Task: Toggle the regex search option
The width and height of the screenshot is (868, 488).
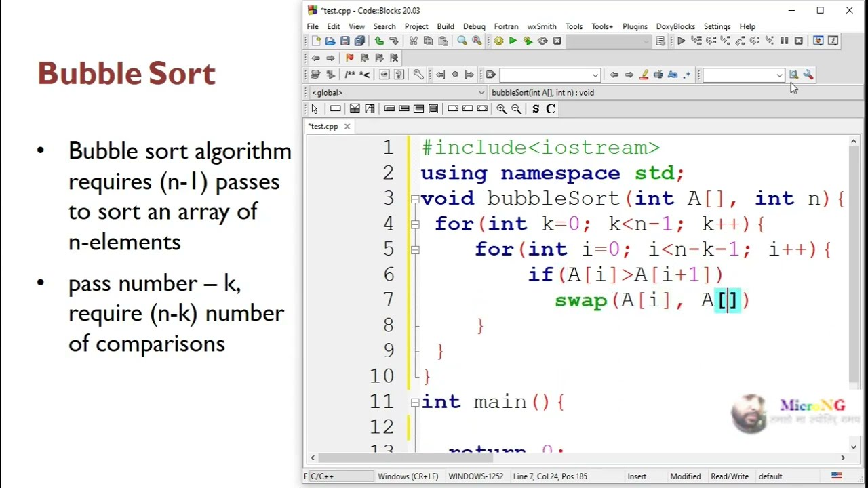Action: [687, 75]
